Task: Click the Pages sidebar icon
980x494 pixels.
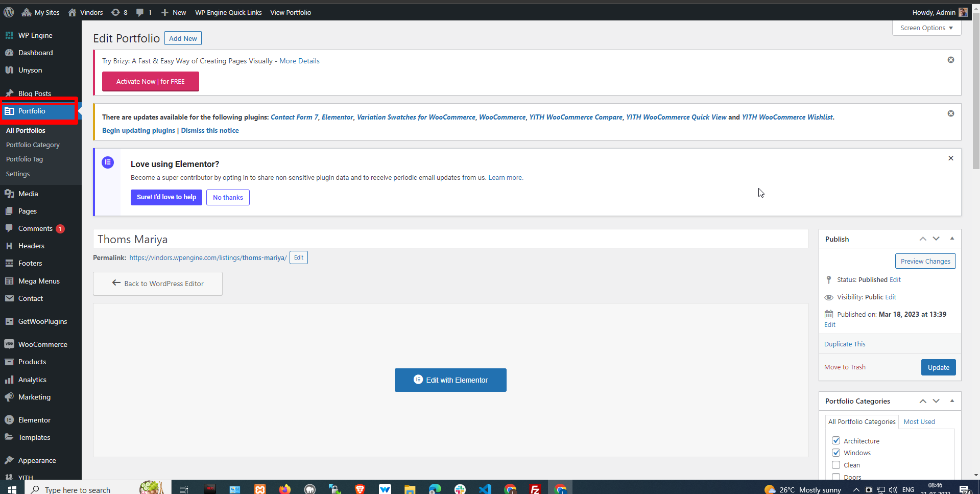Action: (9, 211)
